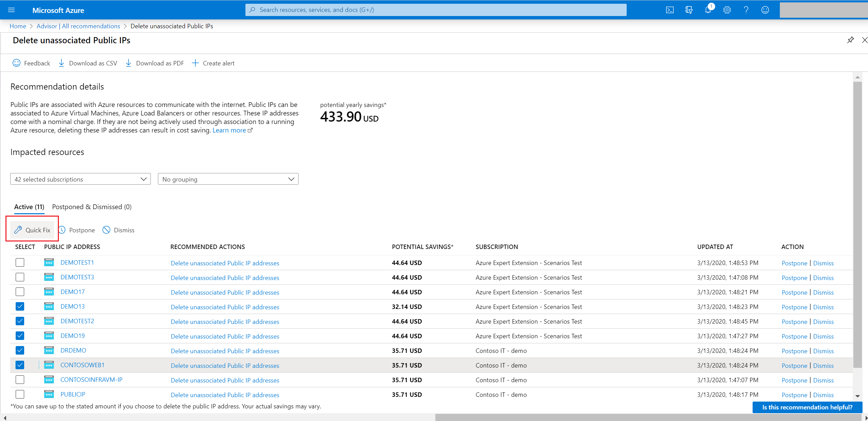Click the top bar feedback smiley icon

click(765, 10)
